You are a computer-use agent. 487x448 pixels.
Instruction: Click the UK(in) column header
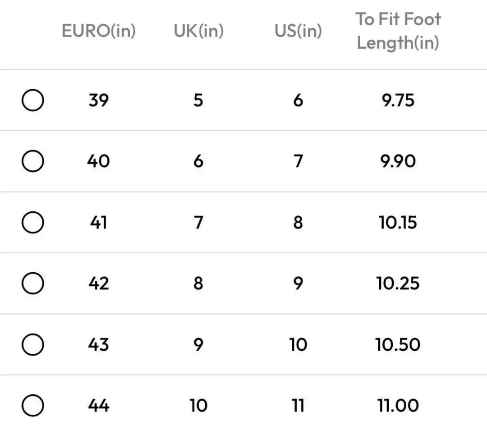point(198,31)
